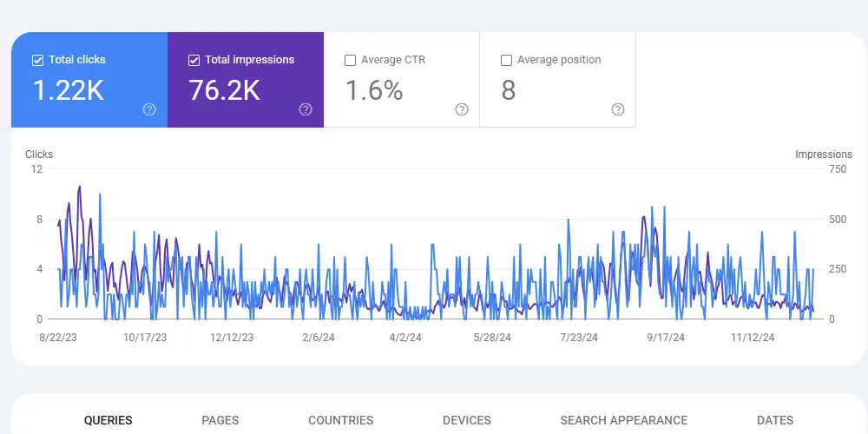Open help icon on Average CTR card

click(462, 109)
